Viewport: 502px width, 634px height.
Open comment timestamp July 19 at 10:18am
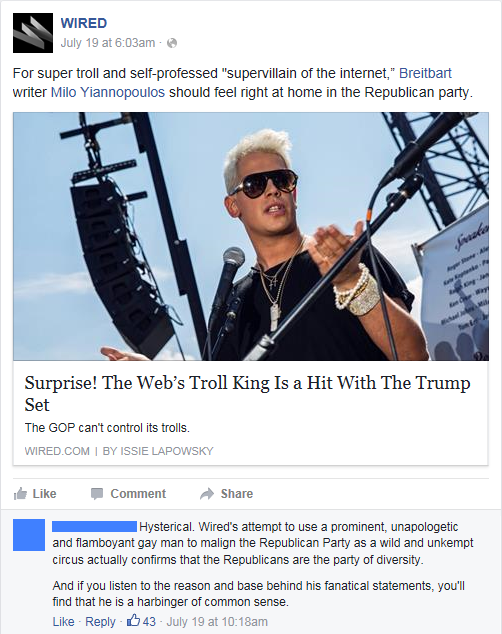(x=217, y=621)
